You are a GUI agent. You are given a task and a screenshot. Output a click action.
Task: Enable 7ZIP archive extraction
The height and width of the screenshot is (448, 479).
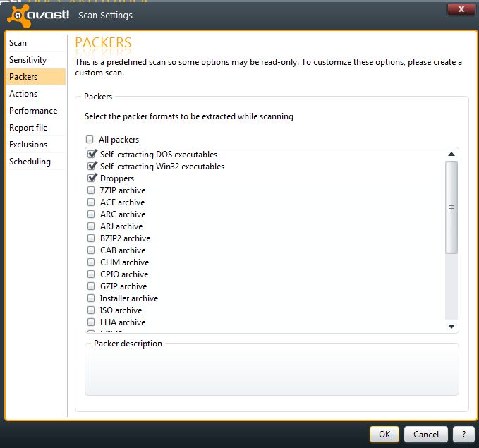point(91,190)
